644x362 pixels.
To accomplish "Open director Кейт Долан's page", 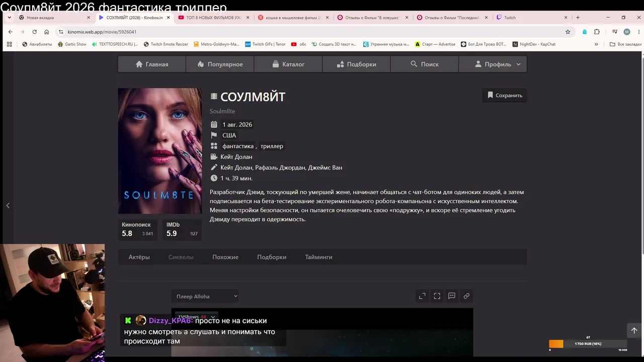I will coord(236,157).
